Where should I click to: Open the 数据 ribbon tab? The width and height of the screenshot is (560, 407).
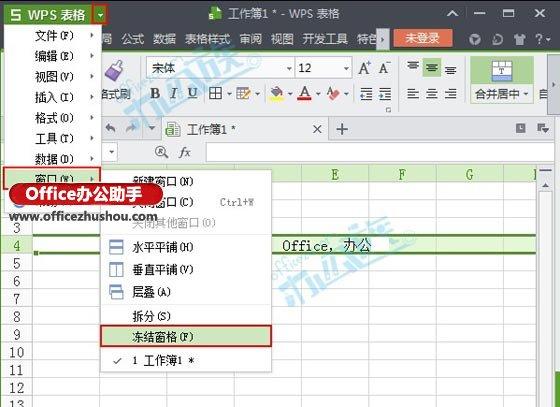[164, 39]
